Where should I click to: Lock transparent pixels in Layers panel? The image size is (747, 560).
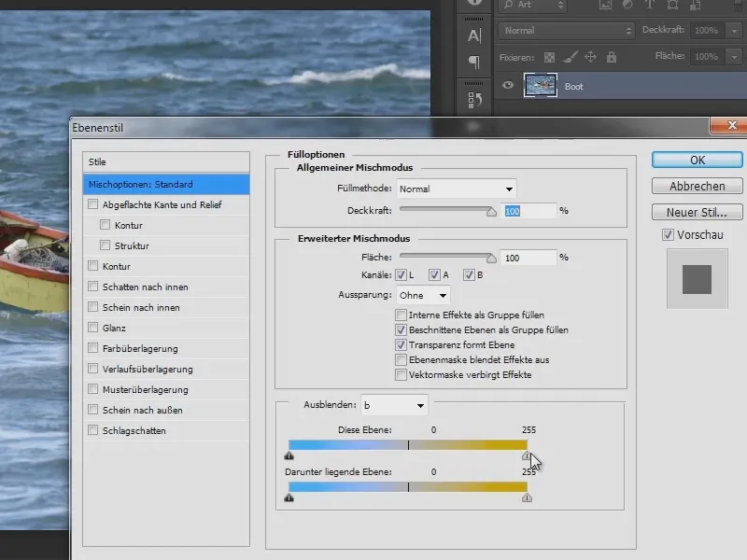pyautogui.click(x=549, y=58)
